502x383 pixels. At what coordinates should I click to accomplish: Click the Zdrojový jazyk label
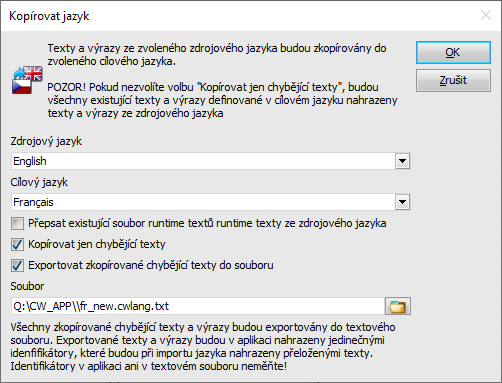coord(46,141)
